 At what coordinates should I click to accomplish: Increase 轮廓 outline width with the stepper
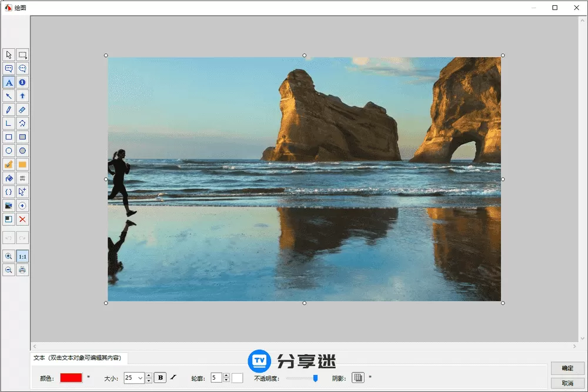click(227, 375)
